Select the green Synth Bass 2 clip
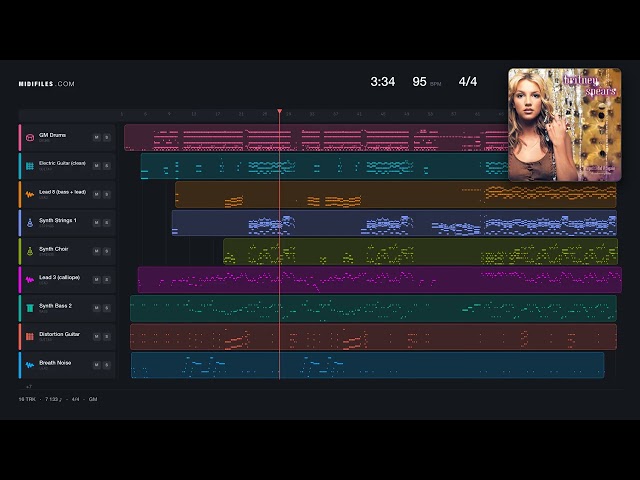Screen dimensions: 640x480 coord(373,308)
